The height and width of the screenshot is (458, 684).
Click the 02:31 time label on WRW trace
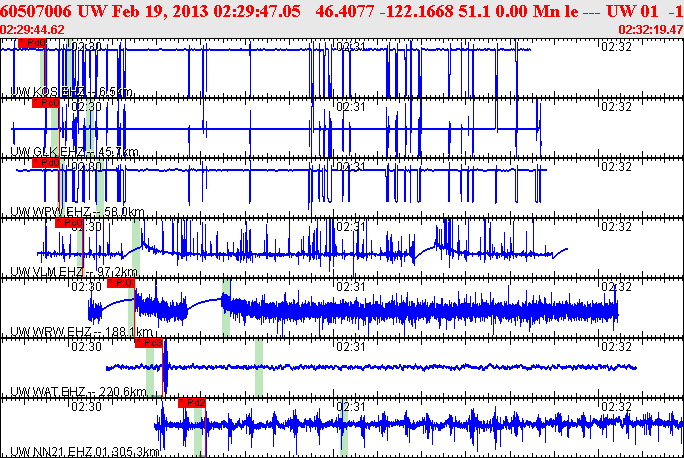351,287
